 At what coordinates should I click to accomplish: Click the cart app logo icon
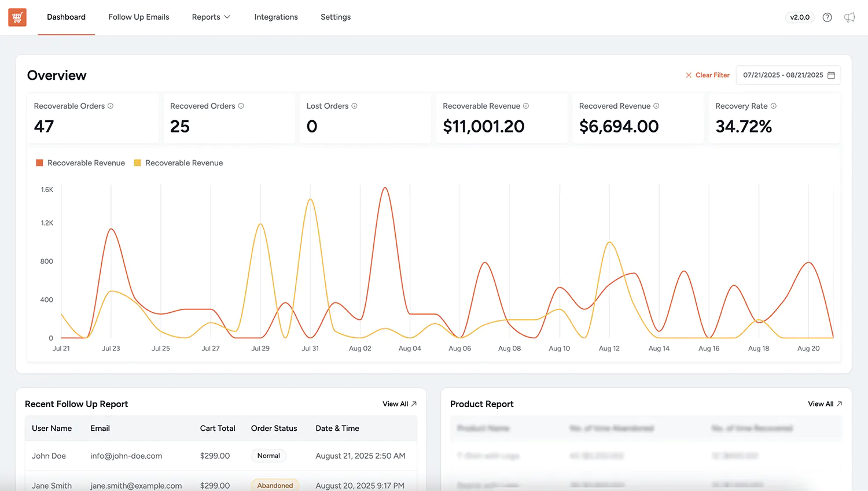coord(17,17)
